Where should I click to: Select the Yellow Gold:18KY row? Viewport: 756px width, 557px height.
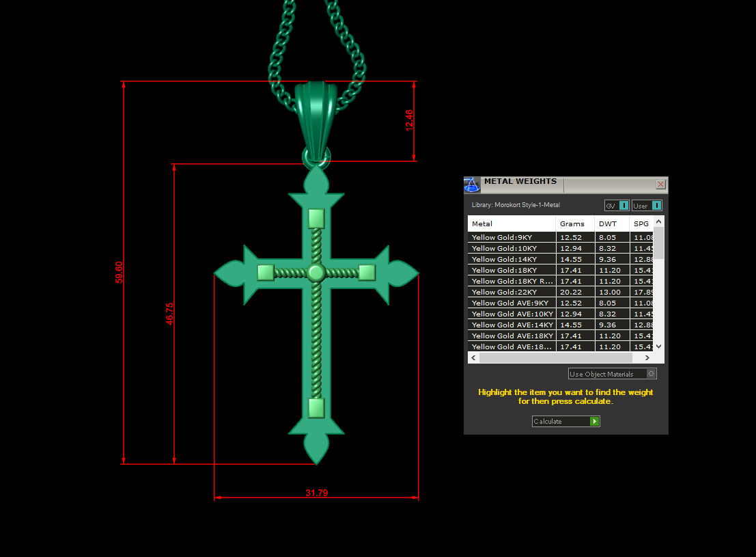click(560, 270)
